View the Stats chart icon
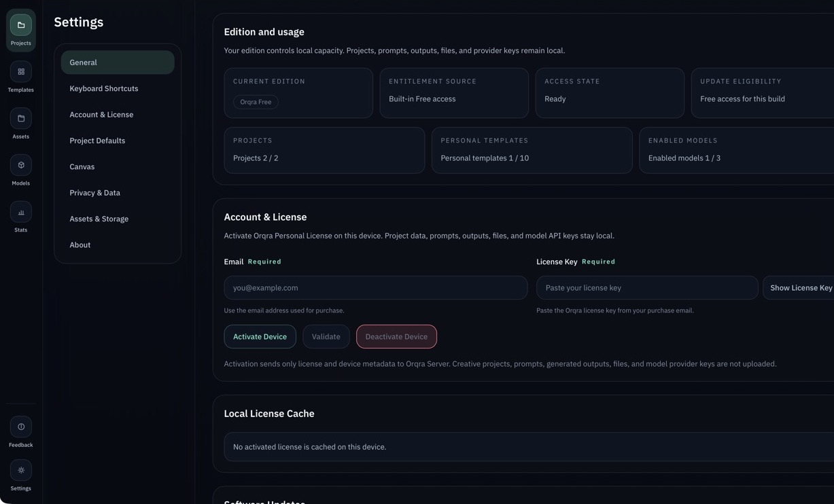 21,212
